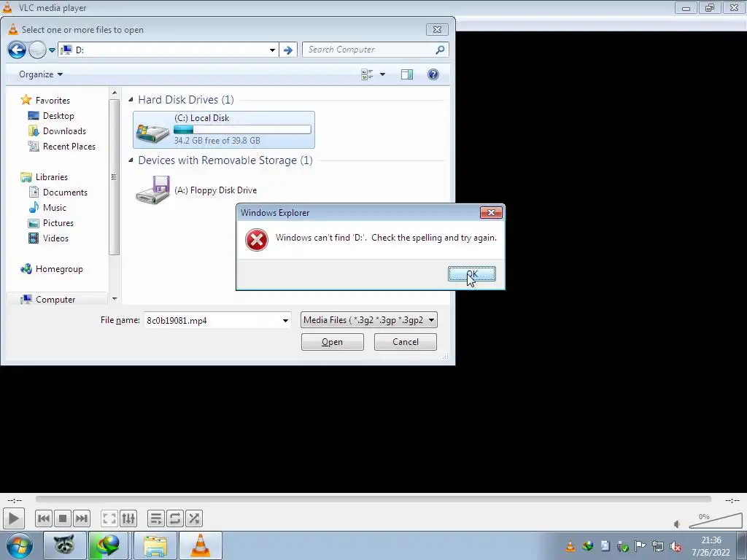Image resolution: width=747 pixels, height=560 pixels.
Task: Open VLC extended settings equalizer icon
Action: [128, 518]
